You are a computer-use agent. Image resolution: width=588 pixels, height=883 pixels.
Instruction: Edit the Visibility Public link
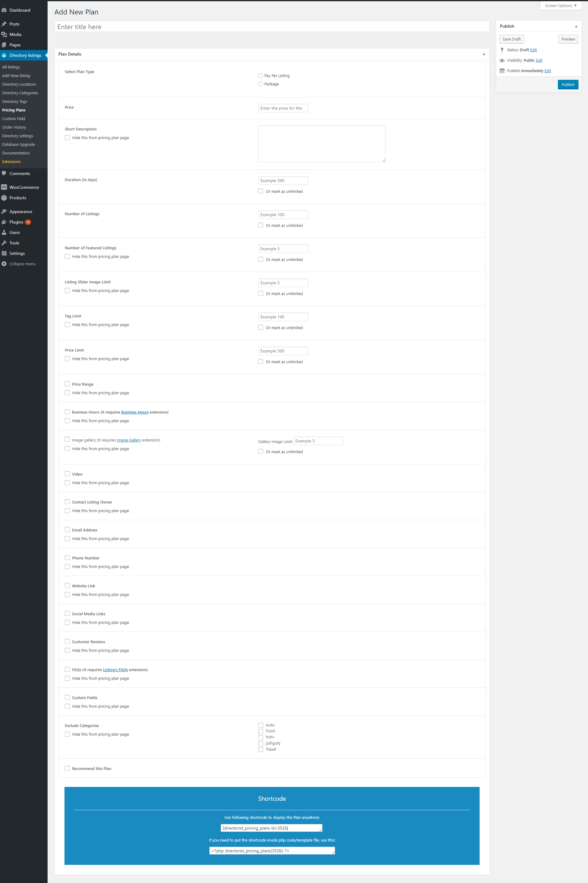(539, 60)
